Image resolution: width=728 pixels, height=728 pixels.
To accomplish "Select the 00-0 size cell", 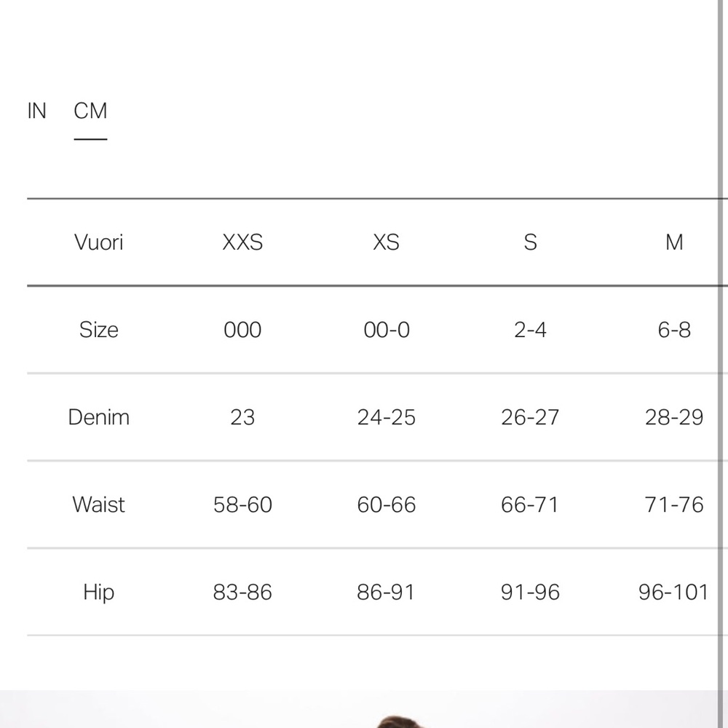I will [x=386, y=330].
